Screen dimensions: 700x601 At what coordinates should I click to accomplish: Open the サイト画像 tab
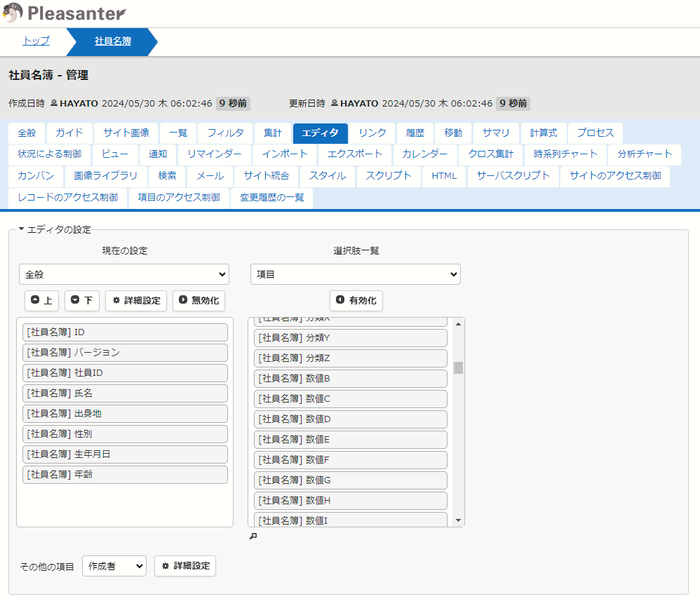126,133
